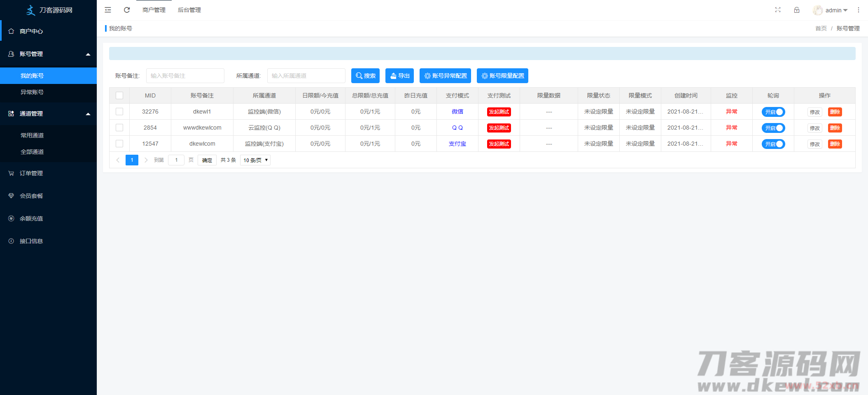
Task: Collapse the sidebar with the menu fold icon
Action: point(108,10)
